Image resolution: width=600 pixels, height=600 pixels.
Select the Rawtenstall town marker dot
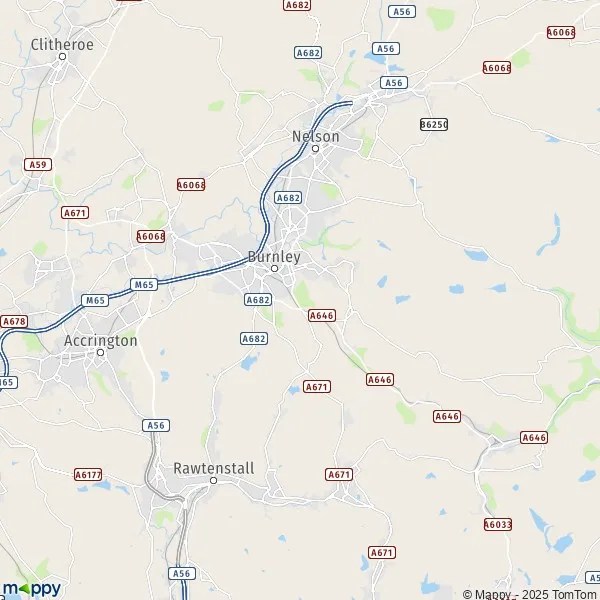214,480
